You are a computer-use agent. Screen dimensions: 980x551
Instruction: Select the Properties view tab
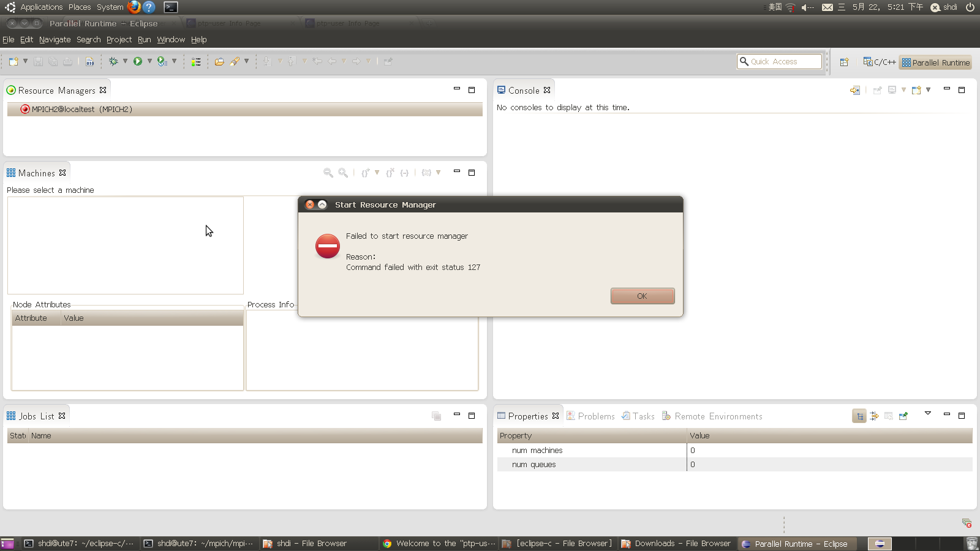[528, 416]
